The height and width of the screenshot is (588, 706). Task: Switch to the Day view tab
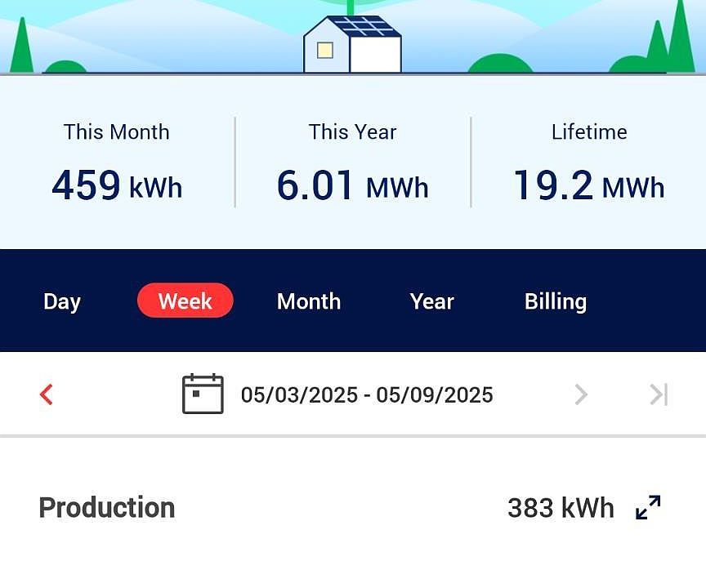point(62,301)
